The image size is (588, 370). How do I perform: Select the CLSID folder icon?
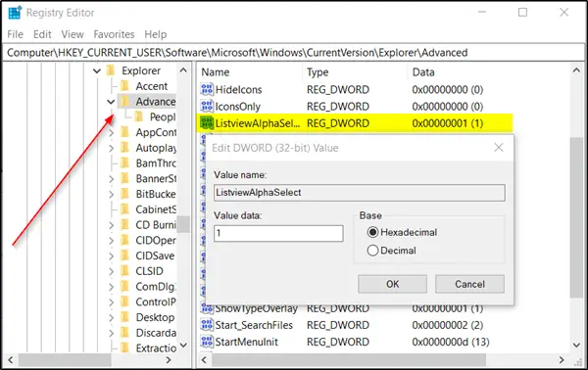pos(125,271)
